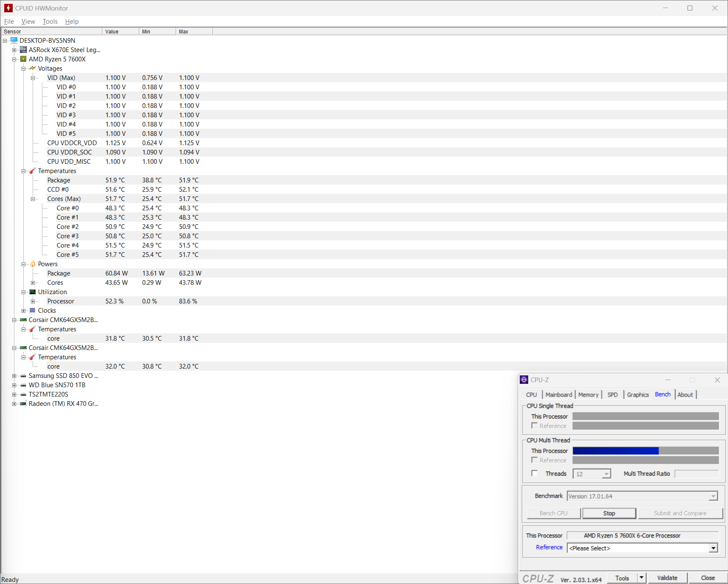Viewport: 728px width, 584px height.
Task: Collapse the DESKTOP-BVS5N9N root node
Action: click(x=5, y=41)
